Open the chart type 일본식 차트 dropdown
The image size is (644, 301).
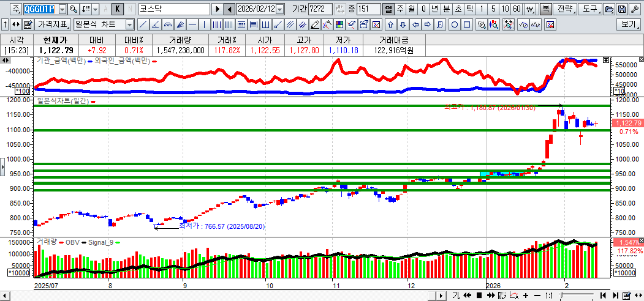[129, 24]
